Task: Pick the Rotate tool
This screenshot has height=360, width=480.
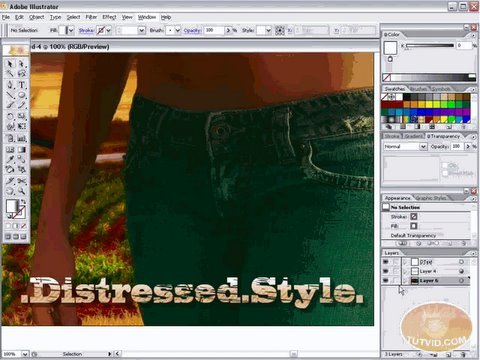Action: [x=10, y=116]
